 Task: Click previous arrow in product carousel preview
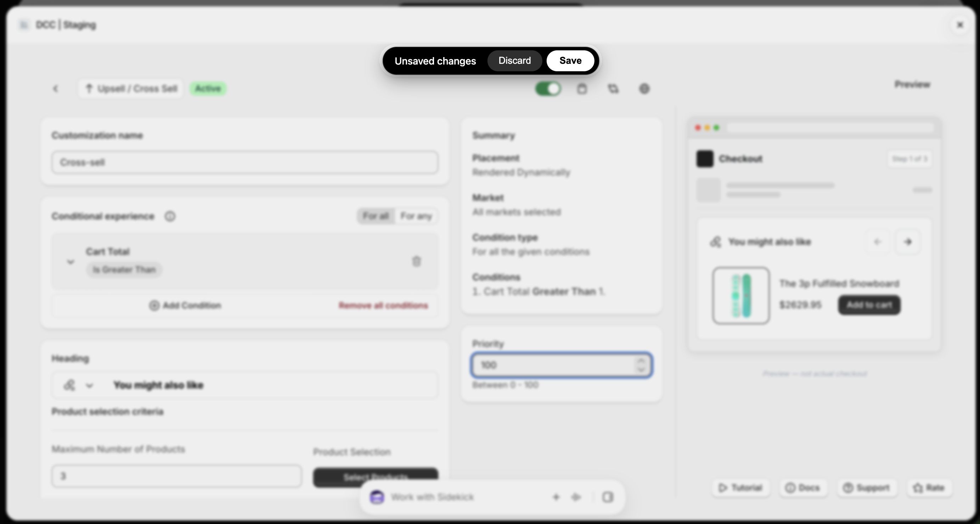[878, 242]
